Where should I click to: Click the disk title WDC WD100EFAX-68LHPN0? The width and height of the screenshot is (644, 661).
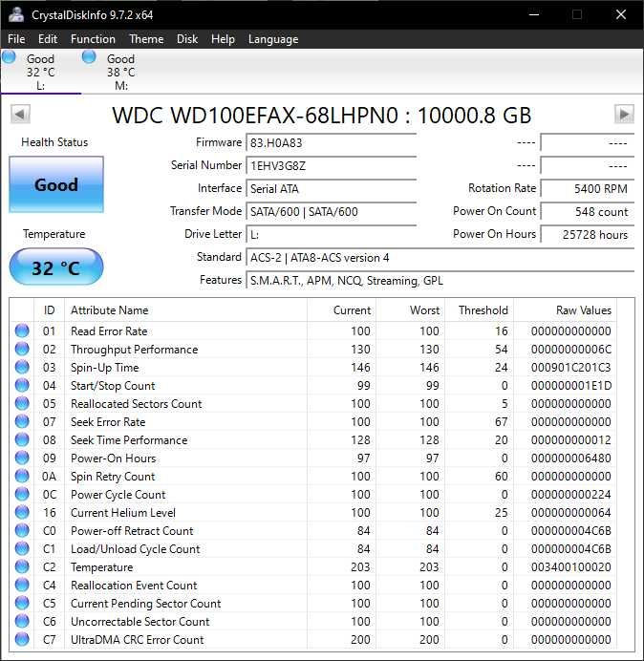click(255, 115)
